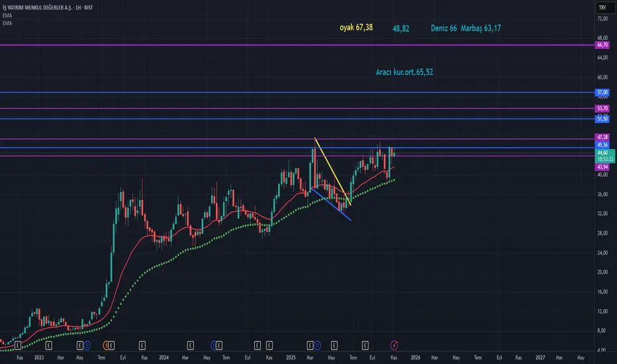The height and width of the screenshot is (364, 617).
Task: Open the D dividend marker near May 2023
Action: [87, 345]
